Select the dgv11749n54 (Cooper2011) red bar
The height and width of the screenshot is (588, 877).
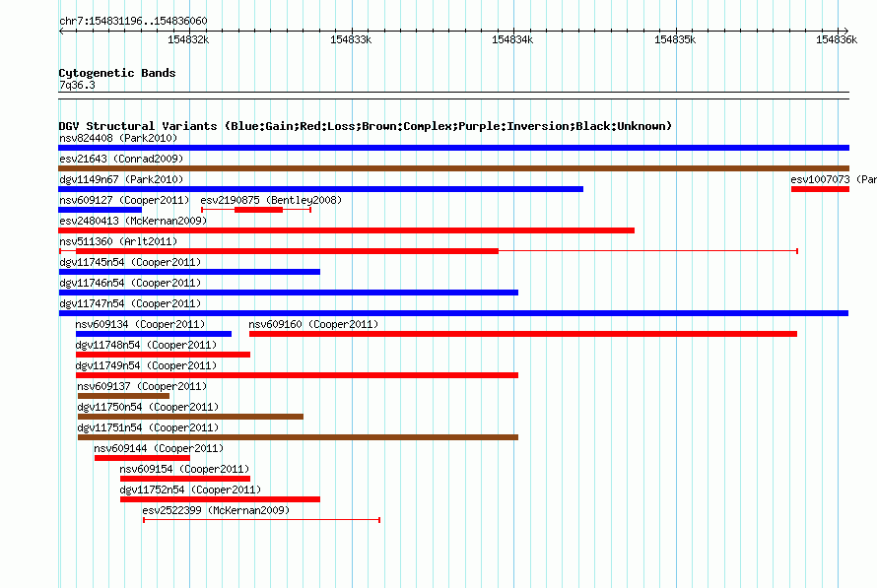click(297, 375)
